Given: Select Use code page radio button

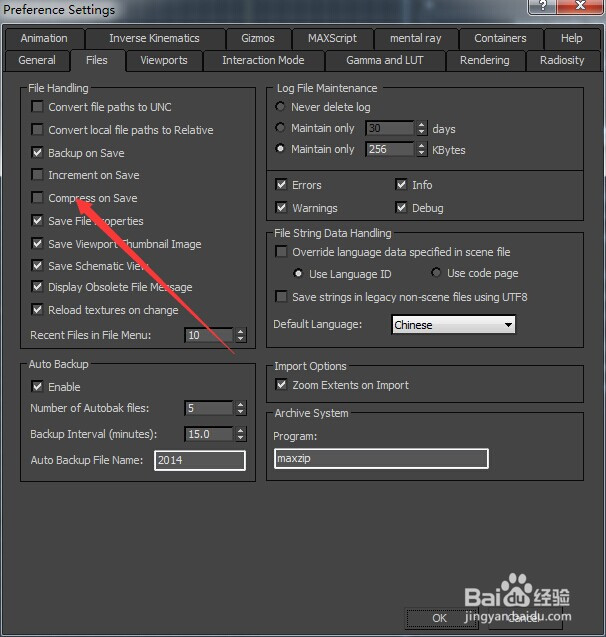Looking at the screenshot, I should click(x=436, y=273).
